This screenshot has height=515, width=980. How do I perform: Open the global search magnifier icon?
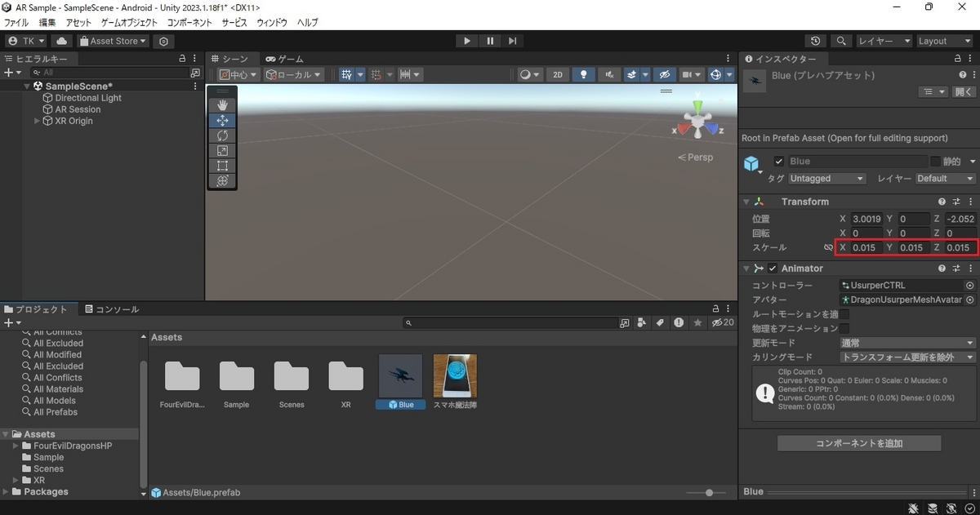pos(840,41)
